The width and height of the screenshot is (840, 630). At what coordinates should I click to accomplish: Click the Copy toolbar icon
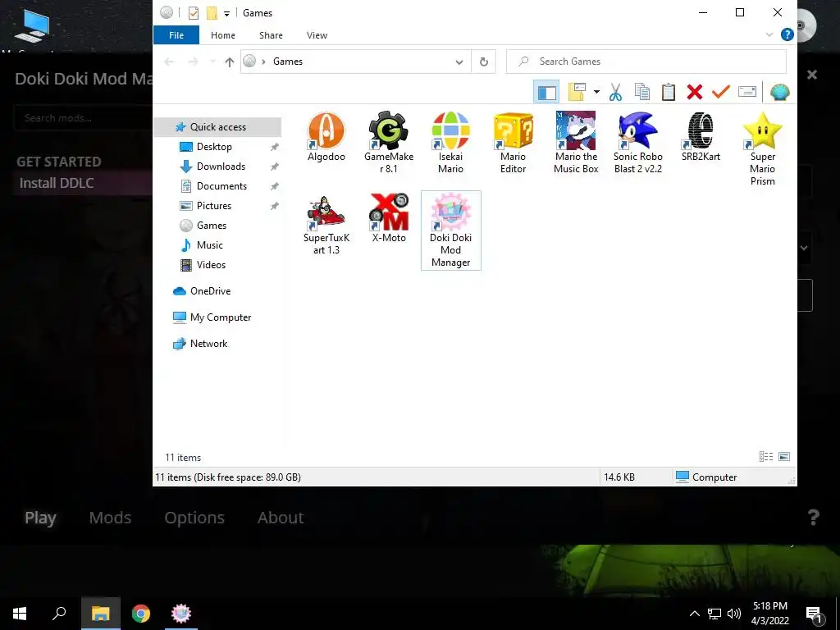coord(641,92)
